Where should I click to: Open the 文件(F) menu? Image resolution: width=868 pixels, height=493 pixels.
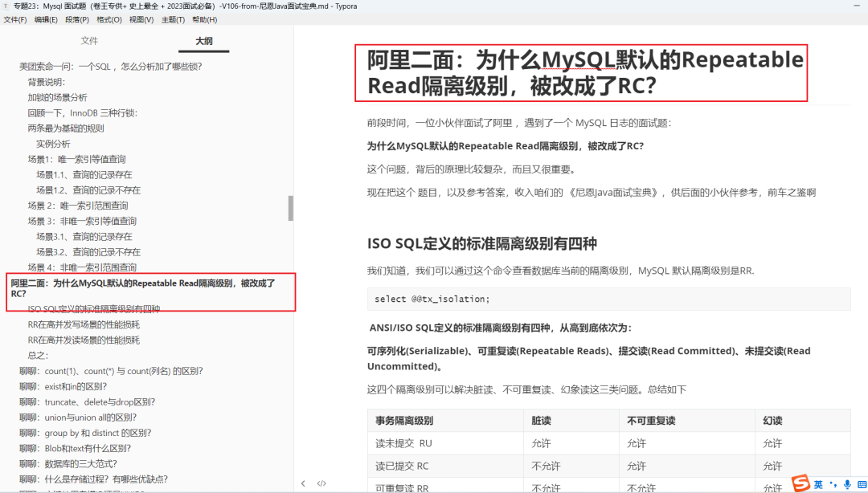[15, 20]
